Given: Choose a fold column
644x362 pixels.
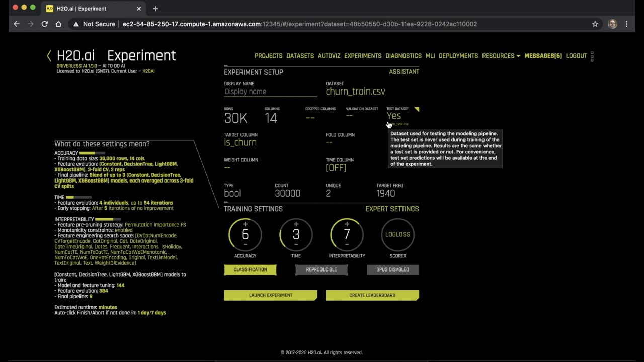Looking at the screenshot, I should pyautogui.click(x=329, y=142).
